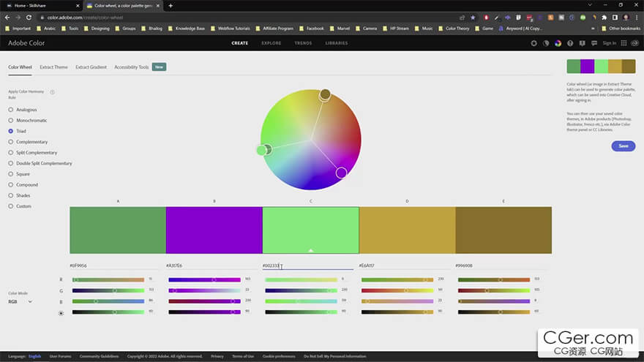Select the dark green swatch A
This screenshot has width=644, height=362.
click(x=118, y=230)
